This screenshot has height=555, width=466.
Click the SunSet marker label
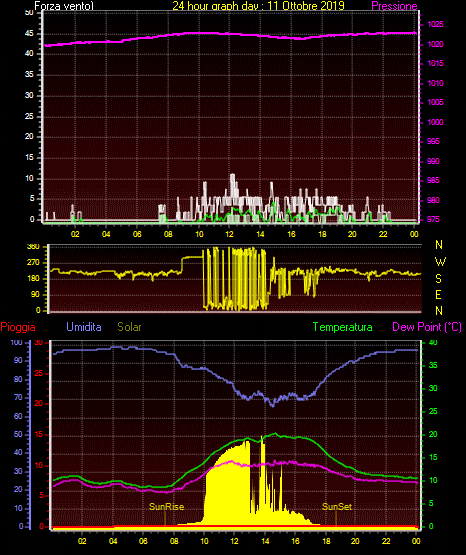337,507
